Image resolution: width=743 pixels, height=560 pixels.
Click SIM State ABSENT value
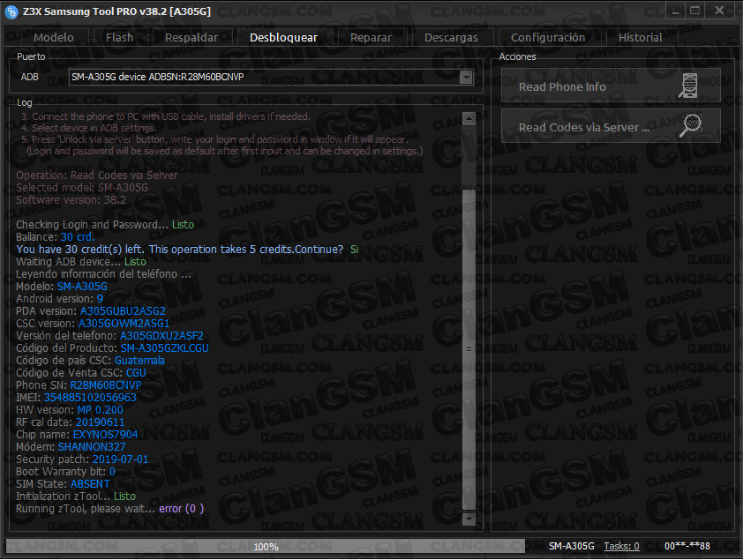click(90, 484)
